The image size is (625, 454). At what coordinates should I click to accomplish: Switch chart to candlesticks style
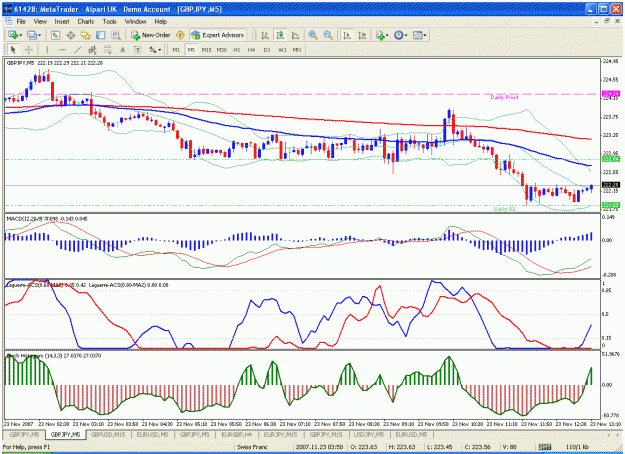coord(280,35)
